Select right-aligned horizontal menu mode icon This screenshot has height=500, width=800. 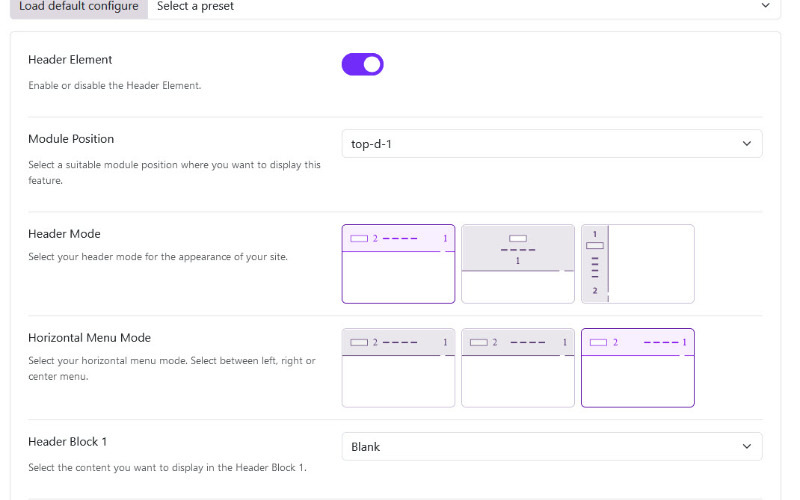638,368
